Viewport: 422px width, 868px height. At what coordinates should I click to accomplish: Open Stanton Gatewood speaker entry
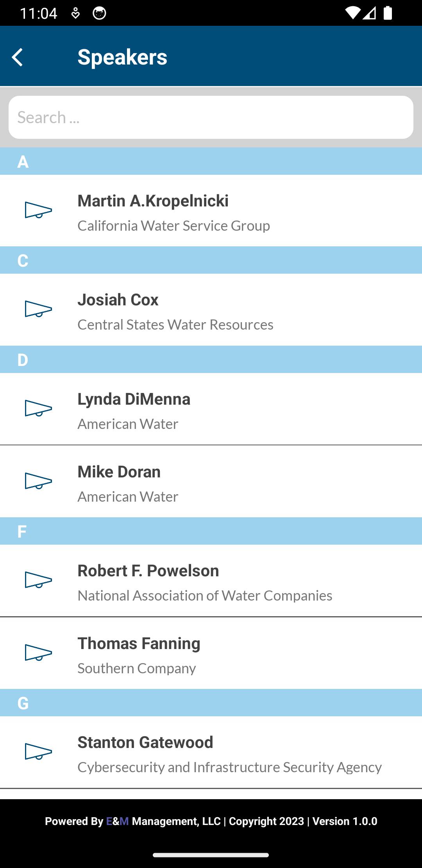pos(211,752)
